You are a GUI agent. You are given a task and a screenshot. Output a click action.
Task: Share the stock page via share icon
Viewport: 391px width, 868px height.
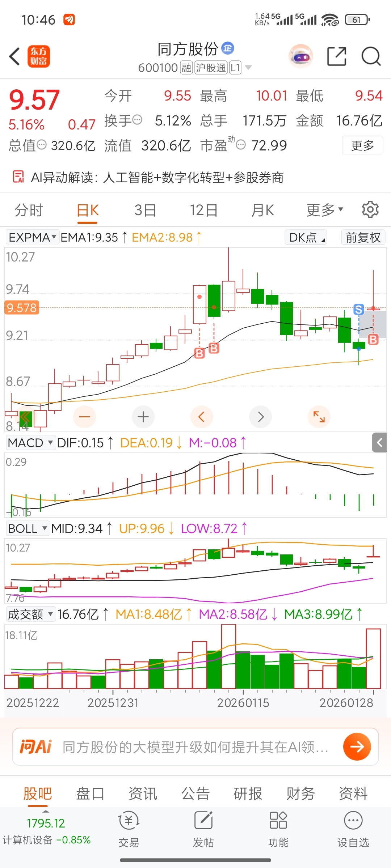coord(337,56)
